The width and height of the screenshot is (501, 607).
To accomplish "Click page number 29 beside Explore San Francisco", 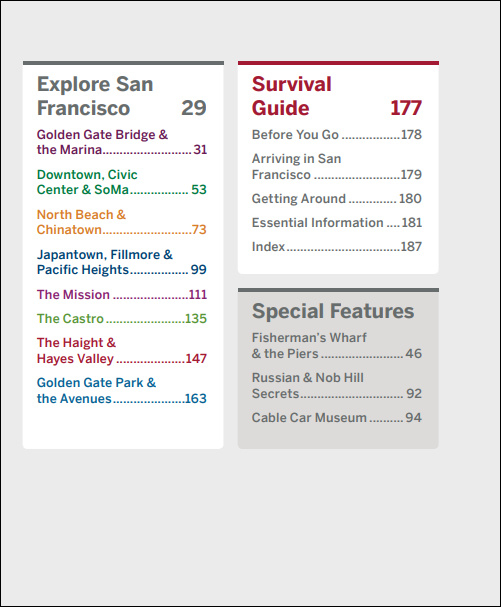I will tap(194, 108).
